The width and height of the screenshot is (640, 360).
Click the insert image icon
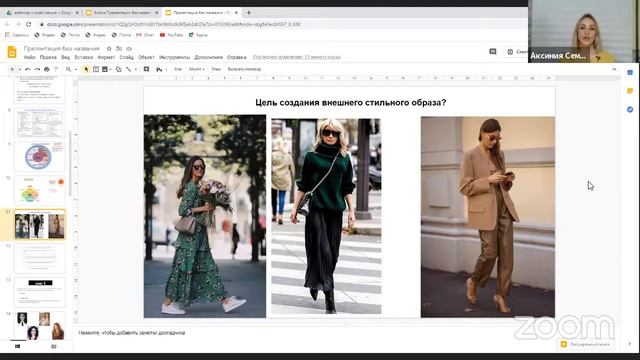coord(105,69)
